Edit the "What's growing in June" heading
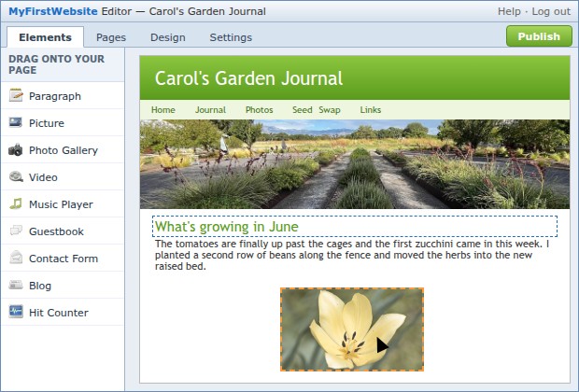This screenshot has height=392, width=579. point(355,226)
